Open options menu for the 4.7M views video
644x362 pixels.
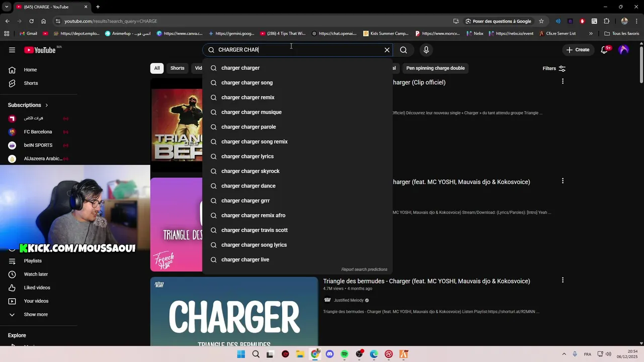(562, 280)
